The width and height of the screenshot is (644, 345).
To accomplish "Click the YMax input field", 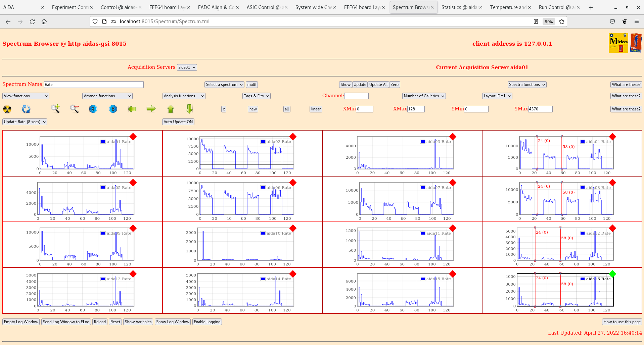I will click(x=540, y=109).
